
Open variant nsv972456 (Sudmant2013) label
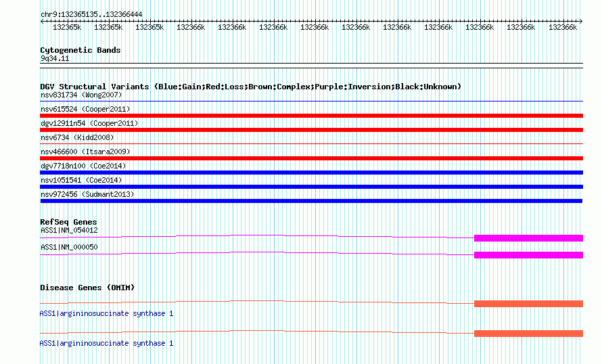(87, 194)
